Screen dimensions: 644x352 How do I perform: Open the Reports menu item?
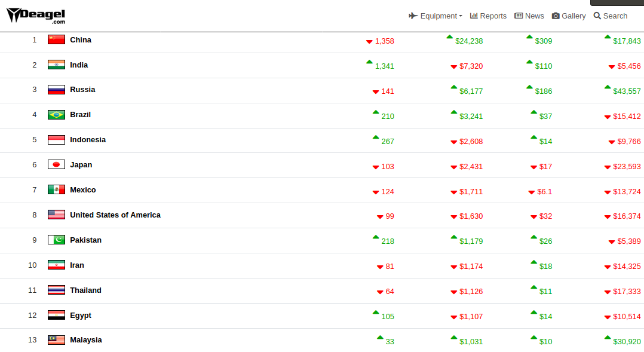tap(488, 16)
